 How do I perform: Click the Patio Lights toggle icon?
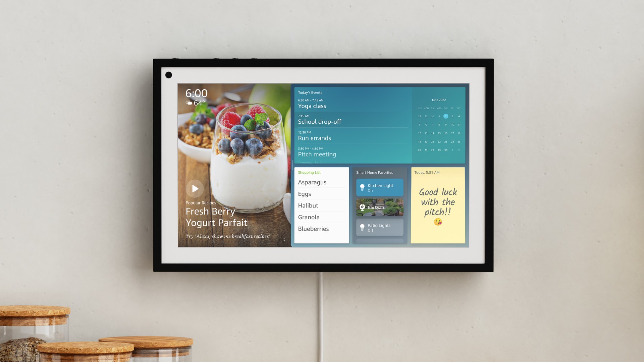click(362, 227)
